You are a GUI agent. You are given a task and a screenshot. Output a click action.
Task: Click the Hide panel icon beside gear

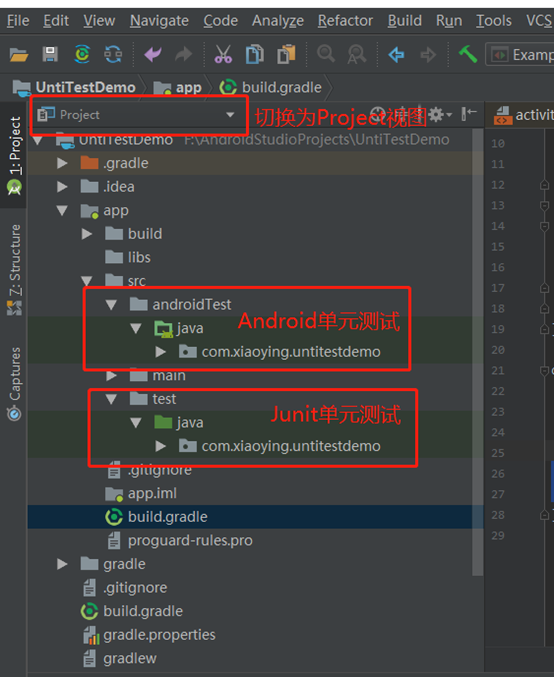point(469,114)
